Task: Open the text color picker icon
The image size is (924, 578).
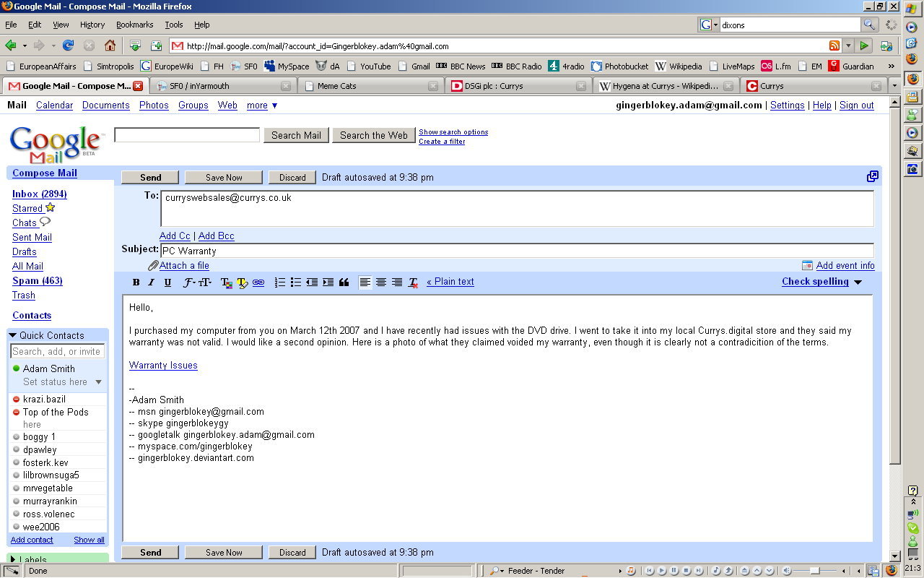Action: coord(226,282)
